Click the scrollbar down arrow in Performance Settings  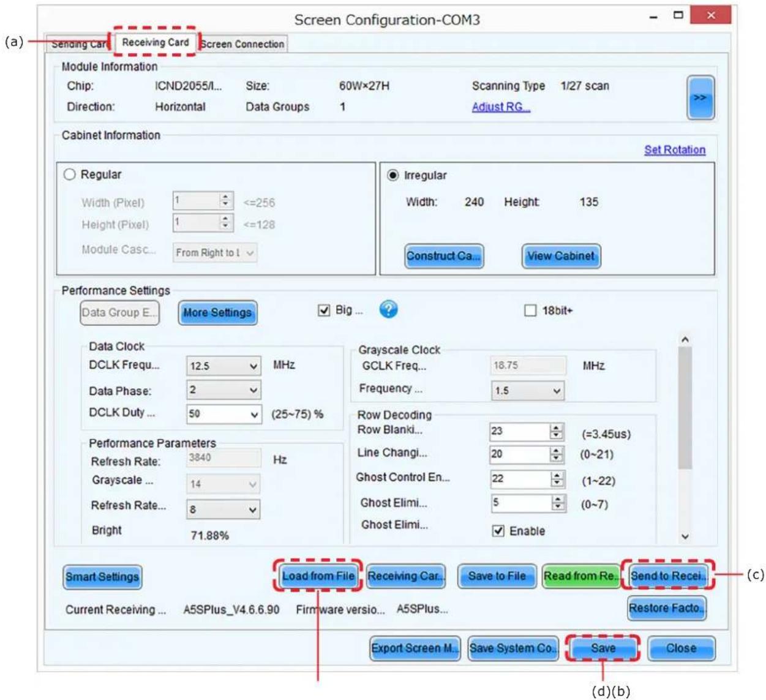click(685, 536)
